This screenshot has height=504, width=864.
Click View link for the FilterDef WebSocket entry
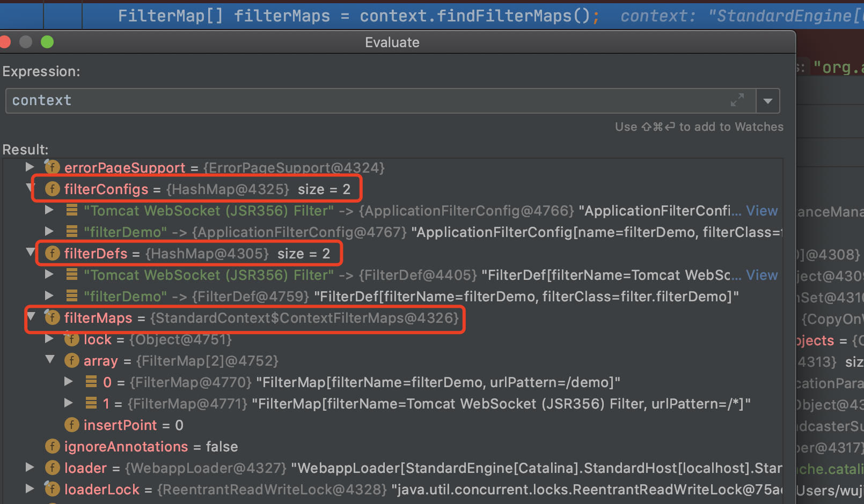tap(762, 275)
